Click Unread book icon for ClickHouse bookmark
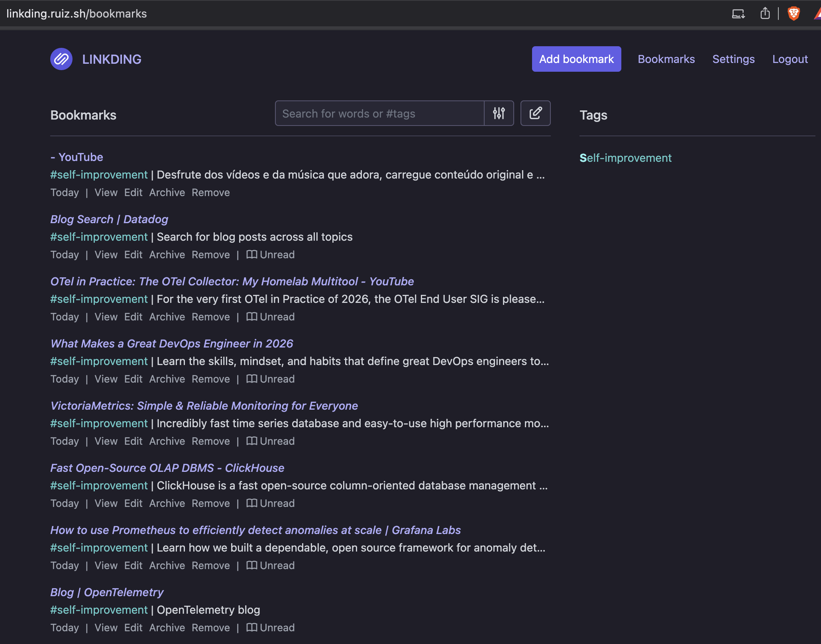 coord(251,503)
